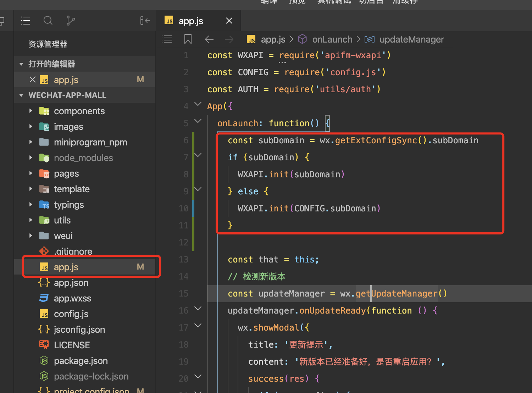
Task: Click the 资源管理器 panel title
Action: [48, 44]
